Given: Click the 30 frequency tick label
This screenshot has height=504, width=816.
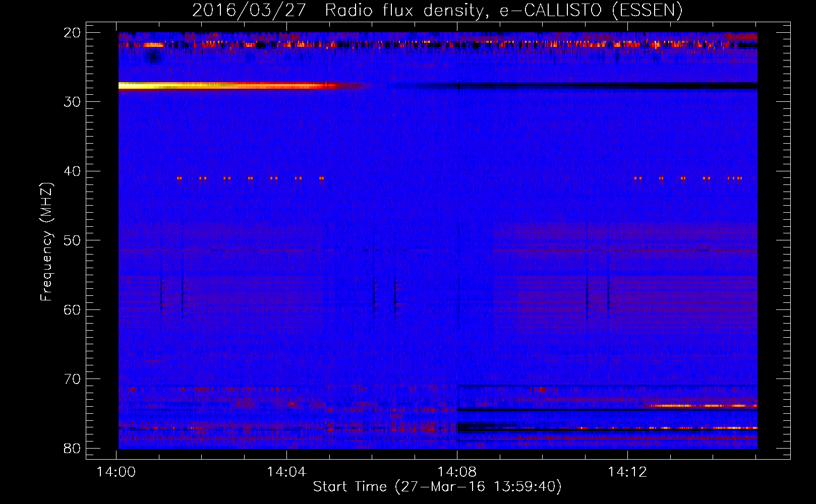Looking at the screenshot, I should tap(73, 102).
